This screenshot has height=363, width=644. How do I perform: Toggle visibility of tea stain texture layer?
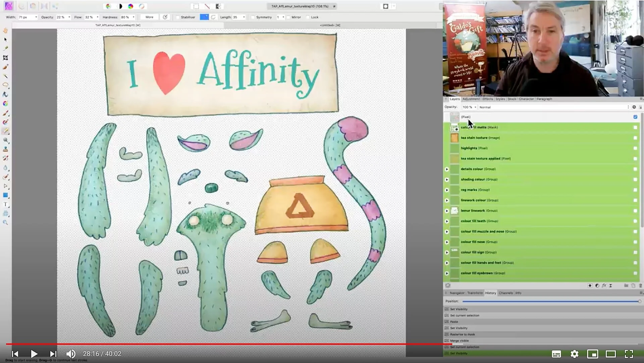click(x=635, y=138)
